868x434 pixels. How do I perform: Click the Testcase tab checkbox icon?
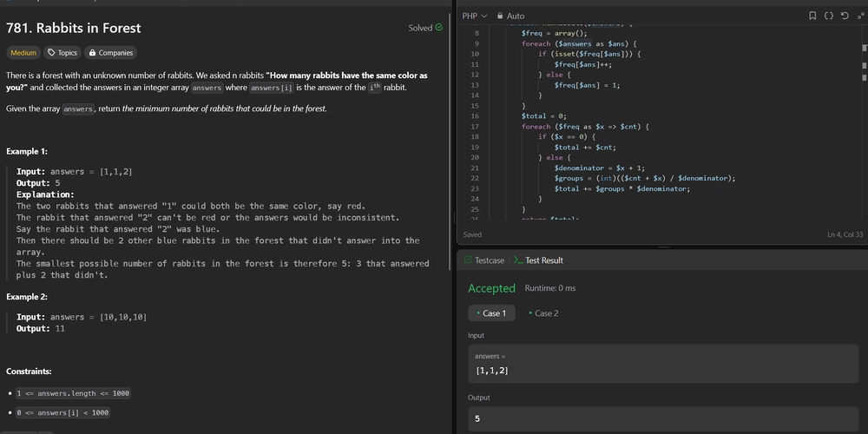point(468,260)
